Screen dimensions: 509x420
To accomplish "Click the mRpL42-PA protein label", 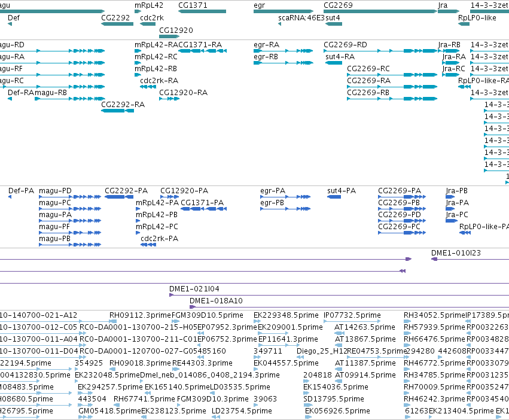I will point(157,203).
